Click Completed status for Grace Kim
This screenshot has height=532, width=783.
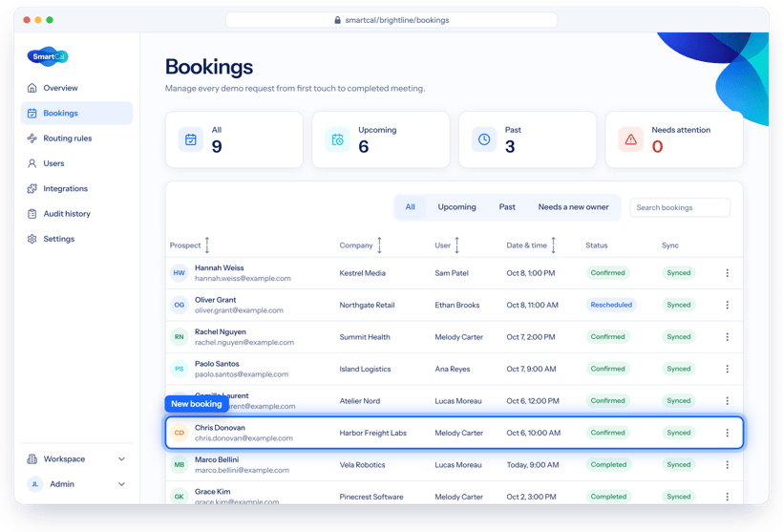[608, 497]
